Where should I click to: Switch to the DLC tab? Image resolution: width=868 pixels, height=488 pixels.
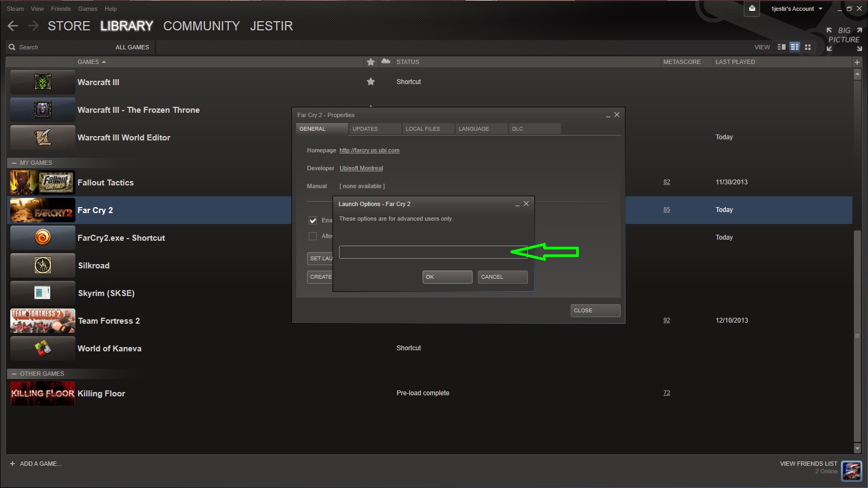(534, 129)
